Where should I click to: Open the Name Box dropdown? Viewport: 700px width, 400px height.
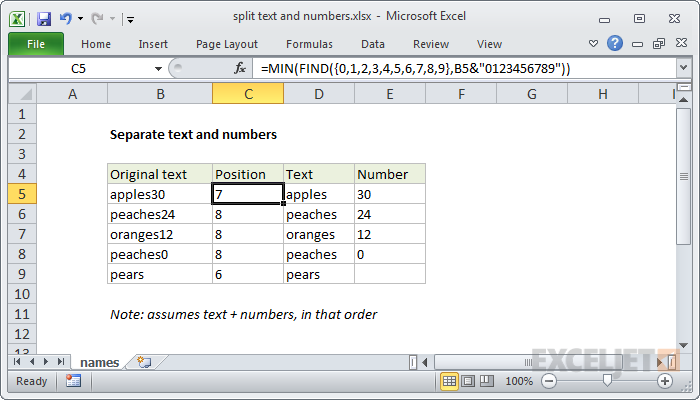[158, 68]
